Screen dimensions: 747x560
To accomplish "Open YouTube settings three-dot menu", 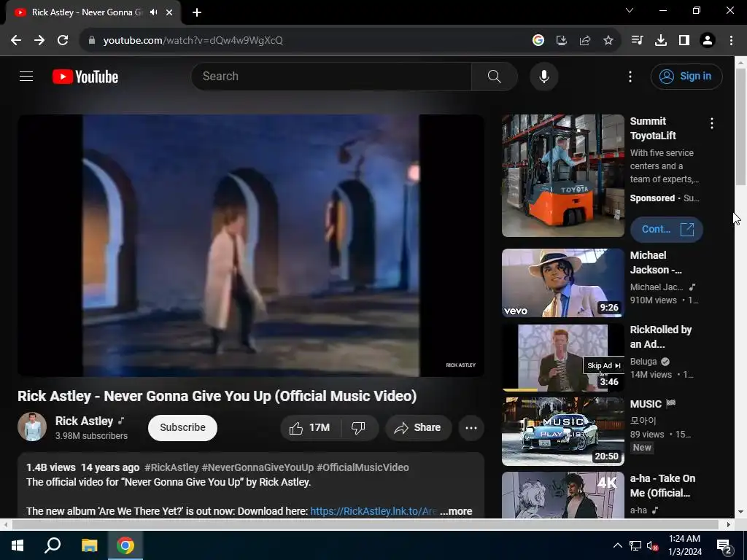I will point(630,77).
